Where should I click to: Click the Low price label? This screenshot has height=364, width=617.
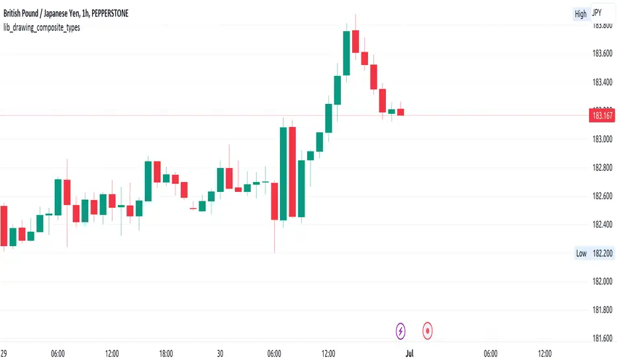pyautogui.click(x=581, y=253)
